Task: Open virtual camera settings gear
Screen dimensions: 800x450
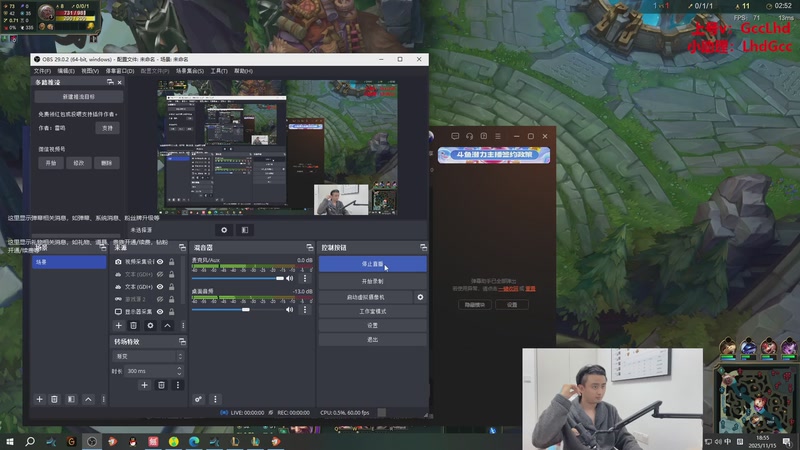Action: pyautogui.click(x=420, y=297)
